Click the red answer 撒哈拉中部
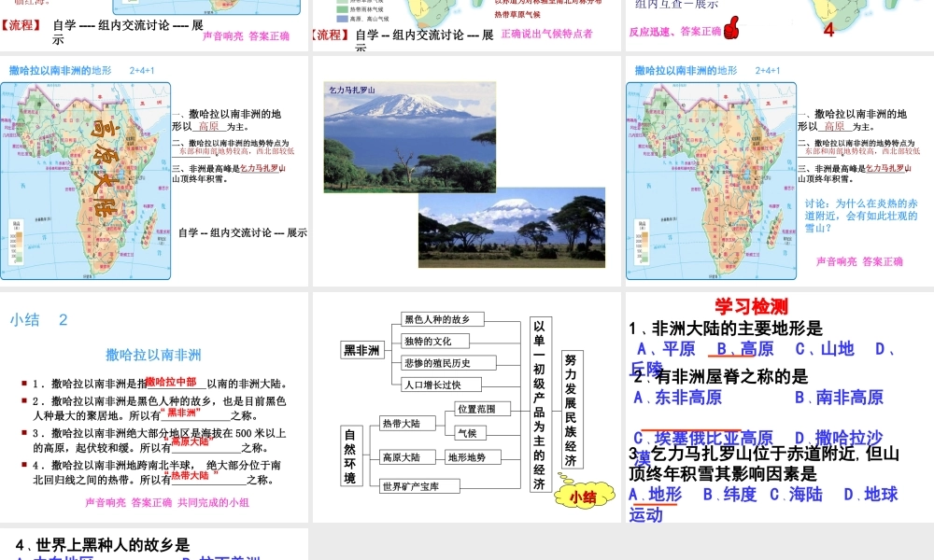This screenshot has width=934, height=560. point(171,382)
